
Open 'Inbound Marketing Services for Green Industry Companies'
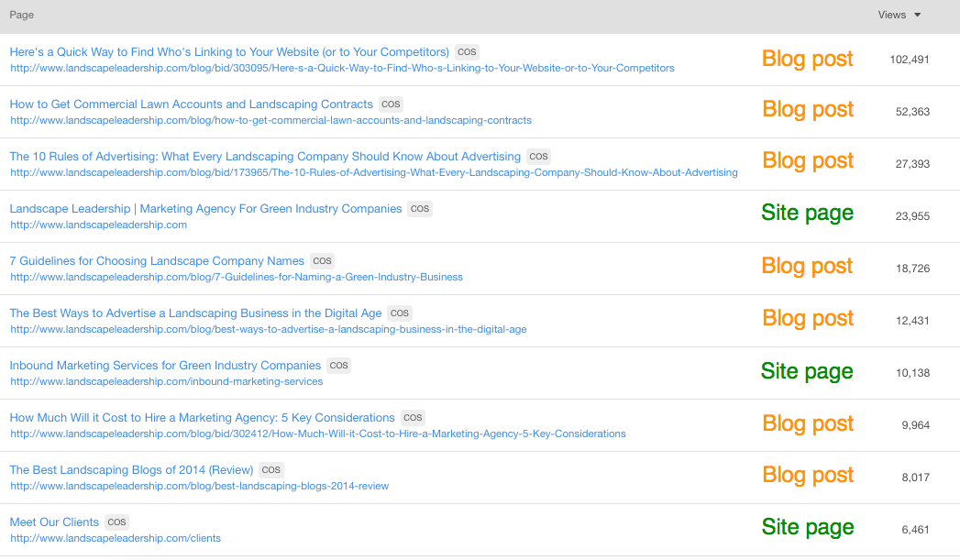(x=165, y=366)
